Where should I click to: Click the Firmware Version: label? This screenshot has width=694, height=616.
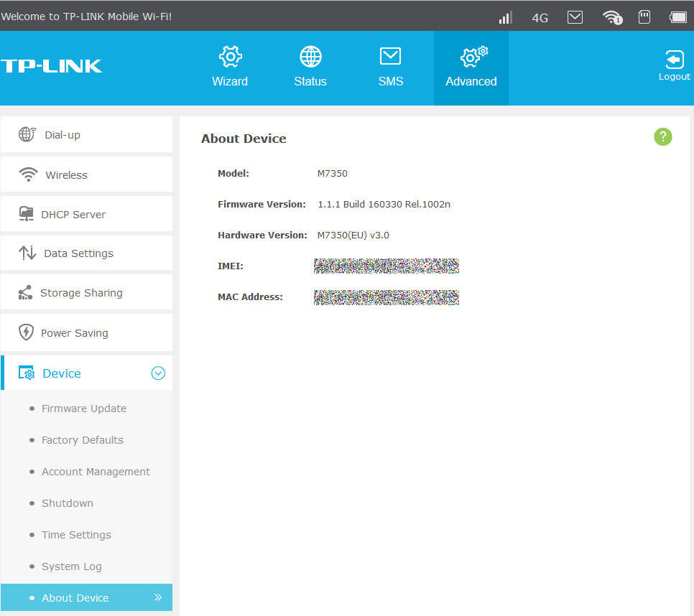[262, 205]
